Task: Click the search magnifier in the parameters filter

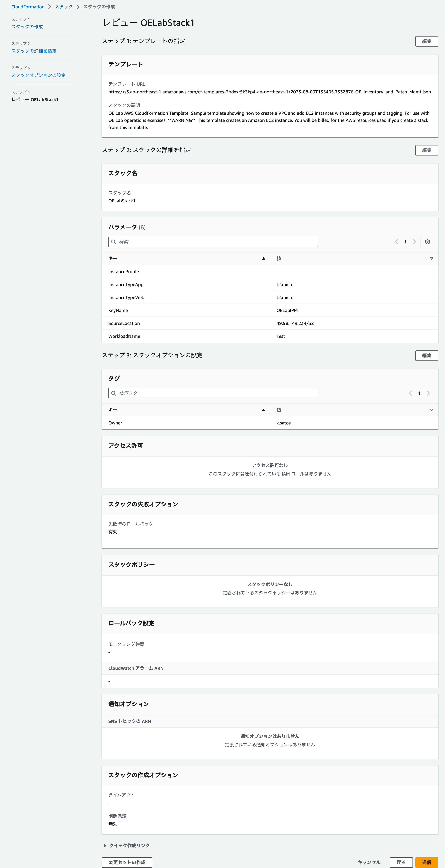Action: pos(114,242)
